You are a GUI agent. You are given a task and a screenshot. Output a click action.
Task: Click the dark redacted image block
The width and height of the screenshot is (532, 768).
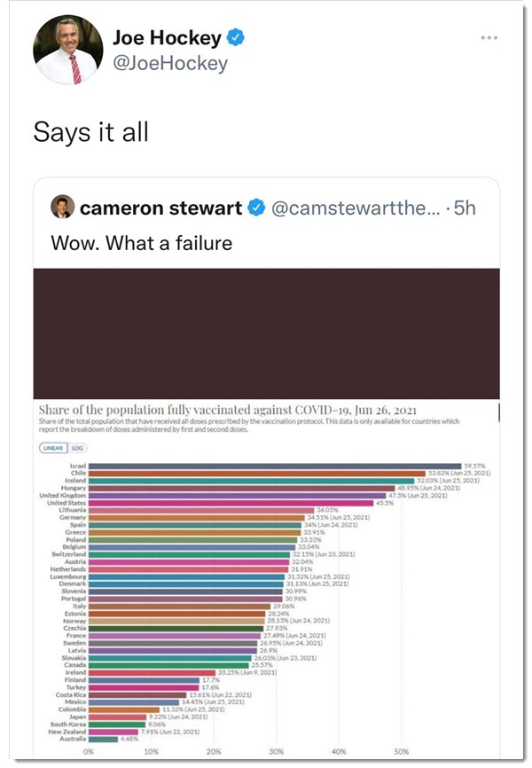click(x=266, y=333)
